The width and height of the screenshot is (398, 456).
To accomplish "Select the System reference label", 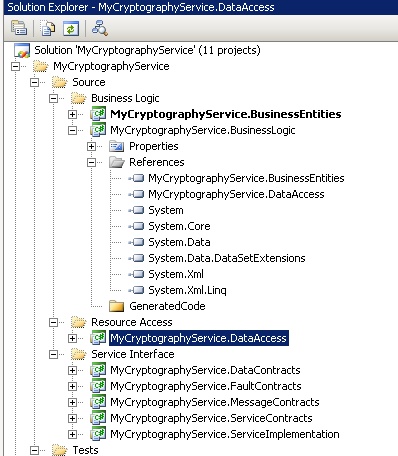I will coord(166,210).
